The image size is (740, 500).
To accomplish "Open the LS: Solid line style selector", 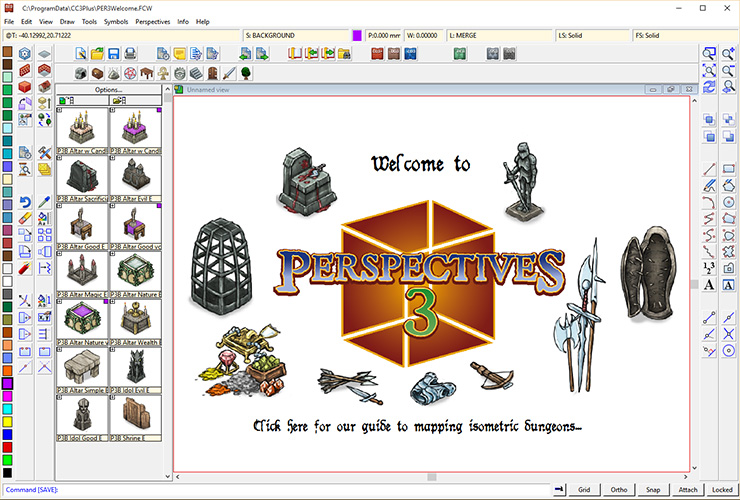I will coord(593,35).
